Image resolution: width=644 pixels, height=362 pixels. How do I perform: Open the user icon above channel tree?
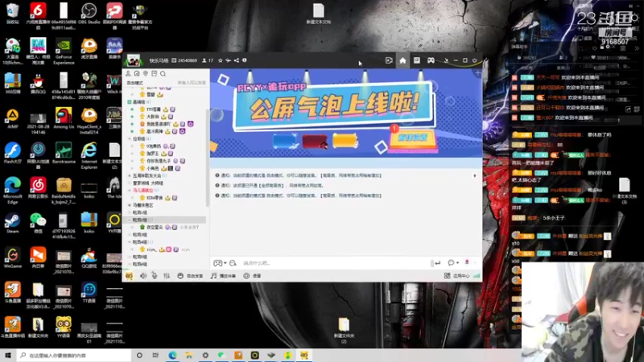click(128, 74)
